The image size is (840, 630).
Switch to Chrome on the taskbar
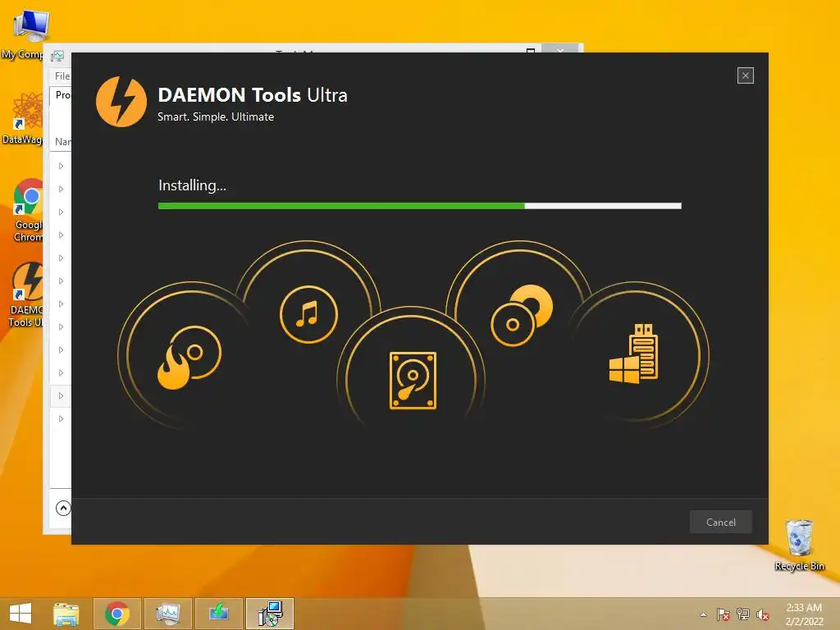(117, 614)
